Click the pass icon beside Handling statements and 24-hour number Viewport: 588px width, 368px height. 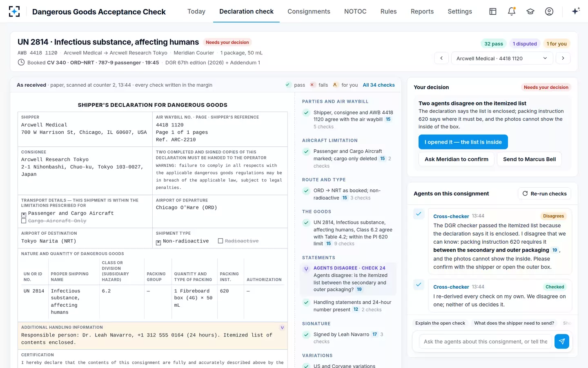[306, 303]
